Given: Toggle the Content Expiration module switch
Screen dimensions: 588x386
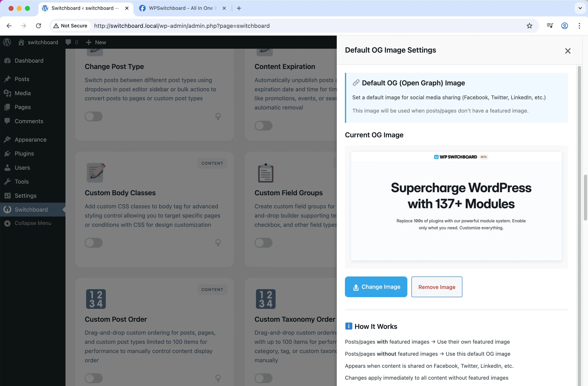Looking at the screenshot, I should (263, 125).
